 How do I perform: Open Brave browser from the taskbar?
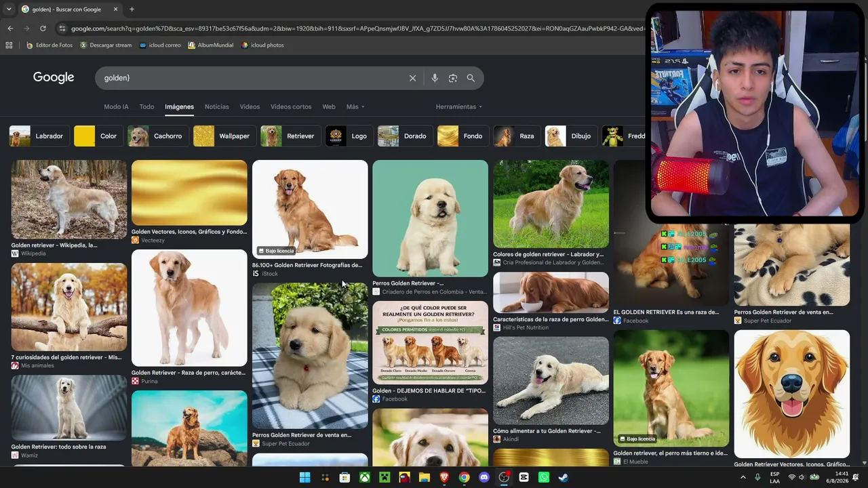click(444, 477)
